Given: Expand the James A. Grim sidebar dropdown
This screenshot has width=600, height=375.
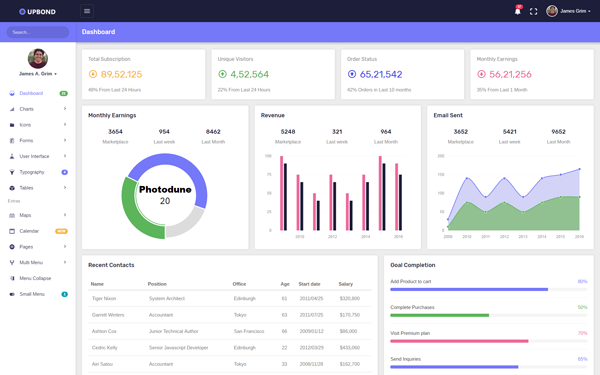Looking at the screenshot, I should (38, 73).
